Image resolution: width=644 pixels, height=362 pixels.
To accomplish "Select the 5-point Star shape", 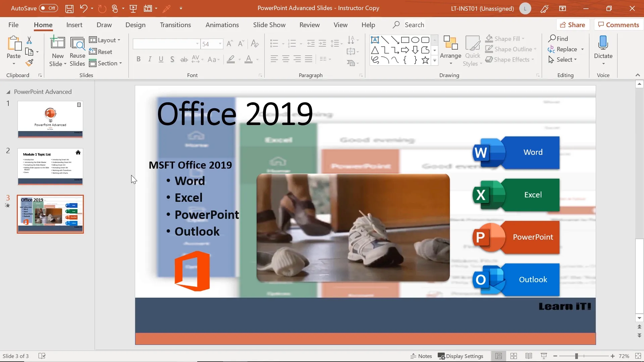I will [x=425, y=60].
